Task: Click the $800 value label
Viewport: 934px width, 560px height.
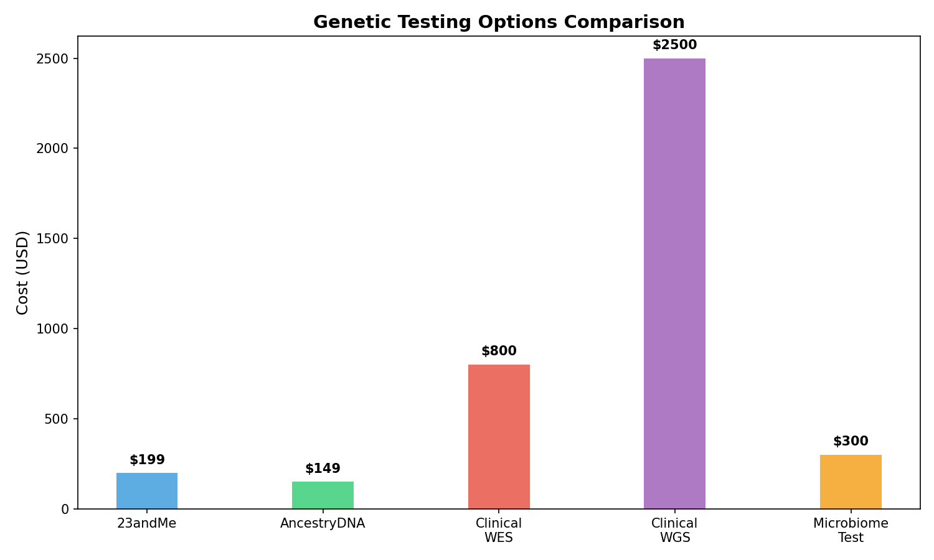Action: pyautogui.click(x=499, y=352)
